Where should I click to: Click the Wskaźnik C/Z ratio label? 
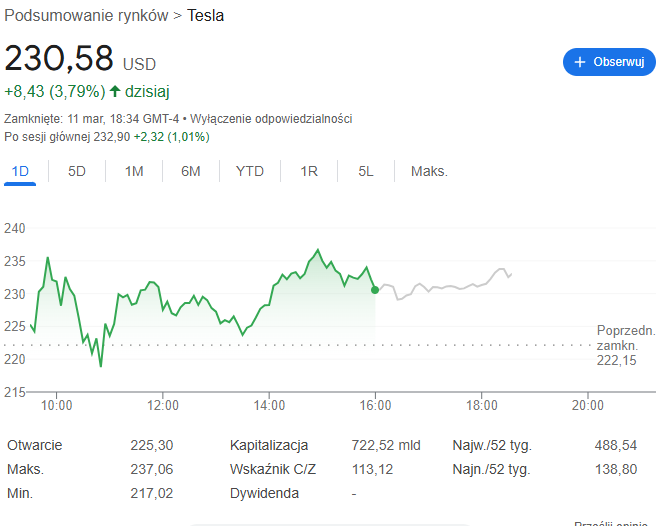(x=275, y=469)
